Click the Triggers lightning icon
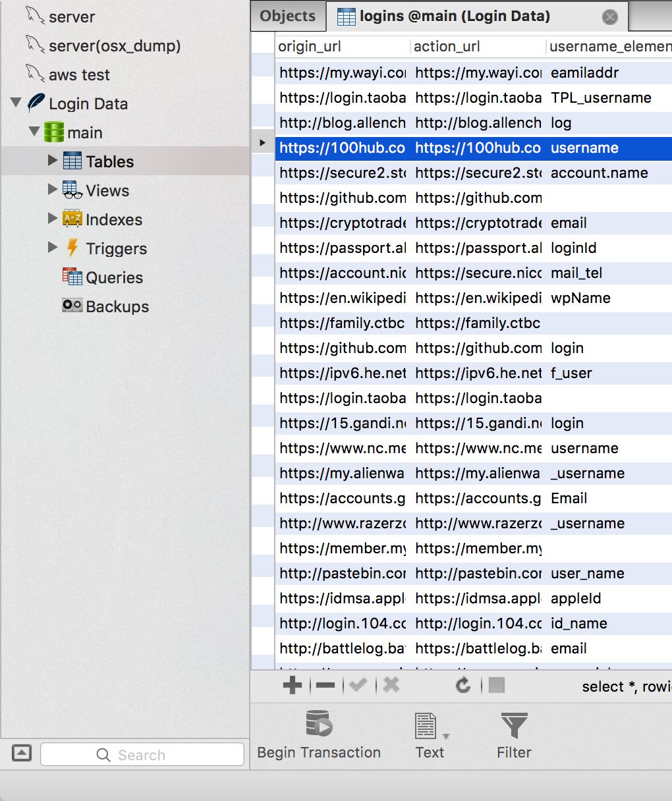672x801 pixels. (x=72, y=248)
